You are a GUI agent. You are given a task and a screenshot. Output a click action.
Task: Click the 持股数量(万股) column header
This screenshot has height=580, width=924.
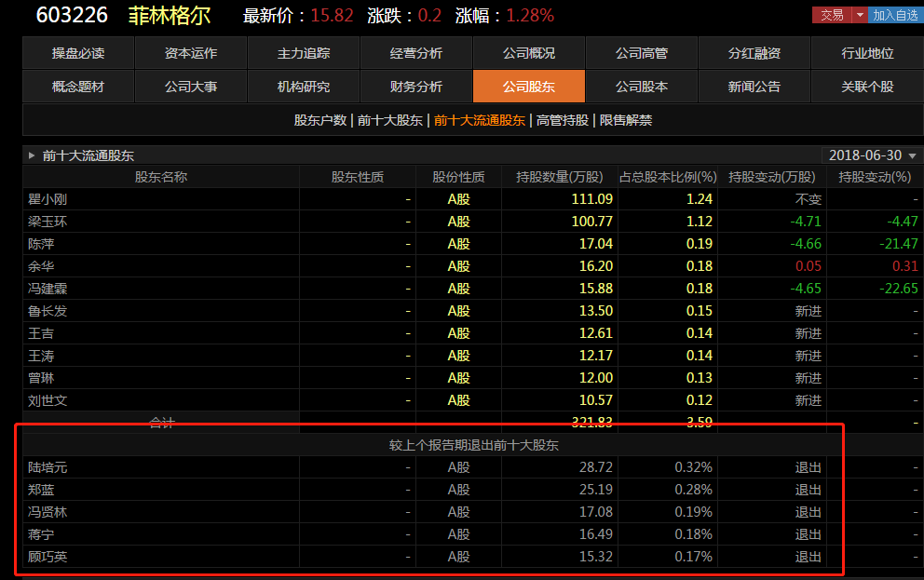click(560, 177)
